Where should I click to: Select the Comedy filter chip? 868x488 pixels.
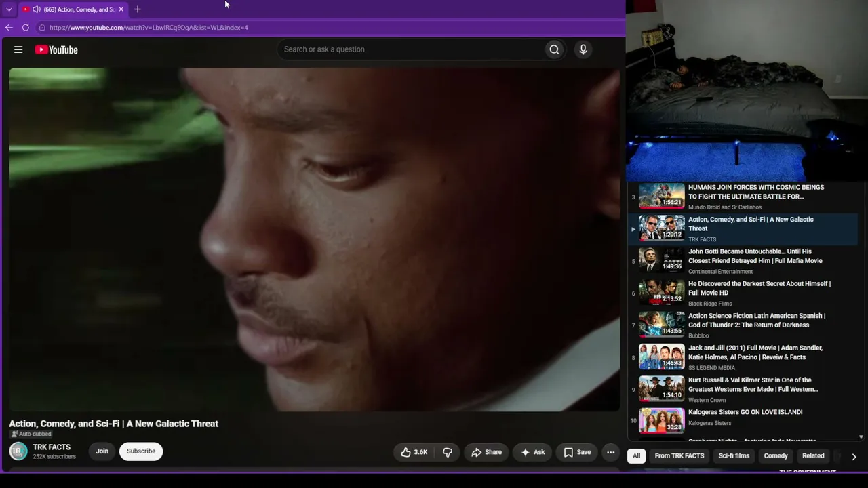pos(776,456)
